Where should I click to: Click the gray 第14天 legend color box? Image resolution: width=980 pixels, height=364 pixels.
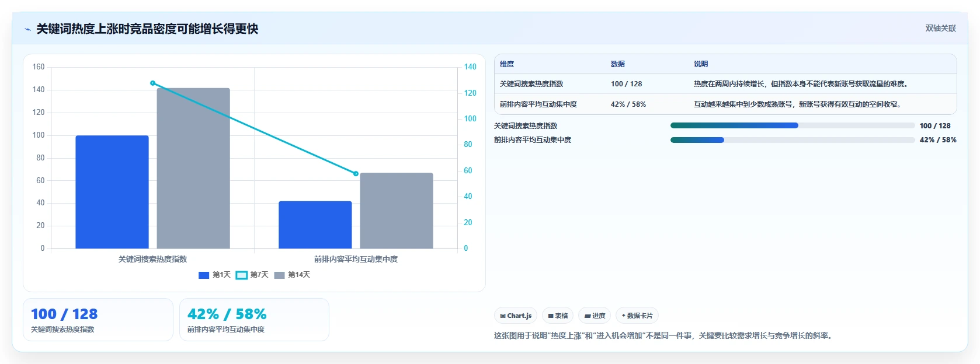click(x=279, y=275)
